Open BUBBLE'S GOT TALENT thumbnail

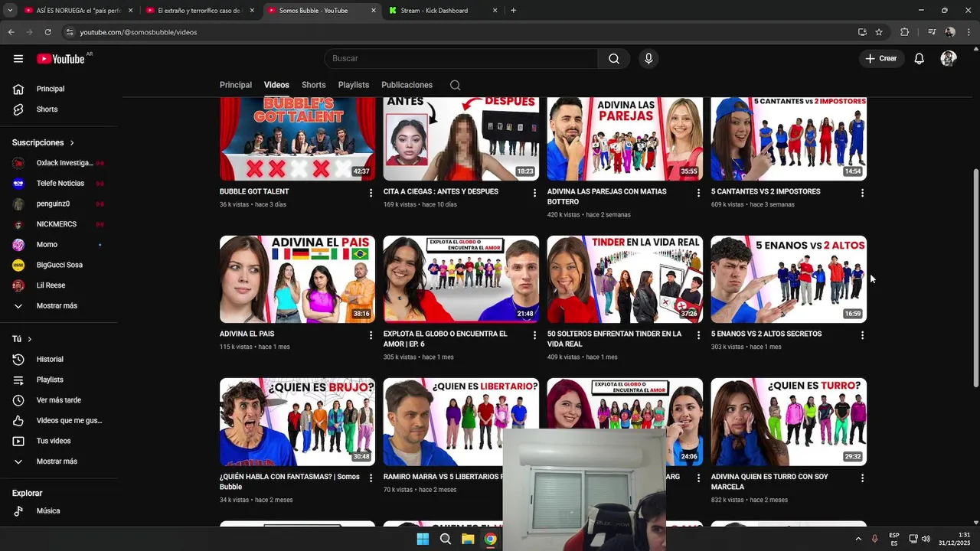click(297, 139)
